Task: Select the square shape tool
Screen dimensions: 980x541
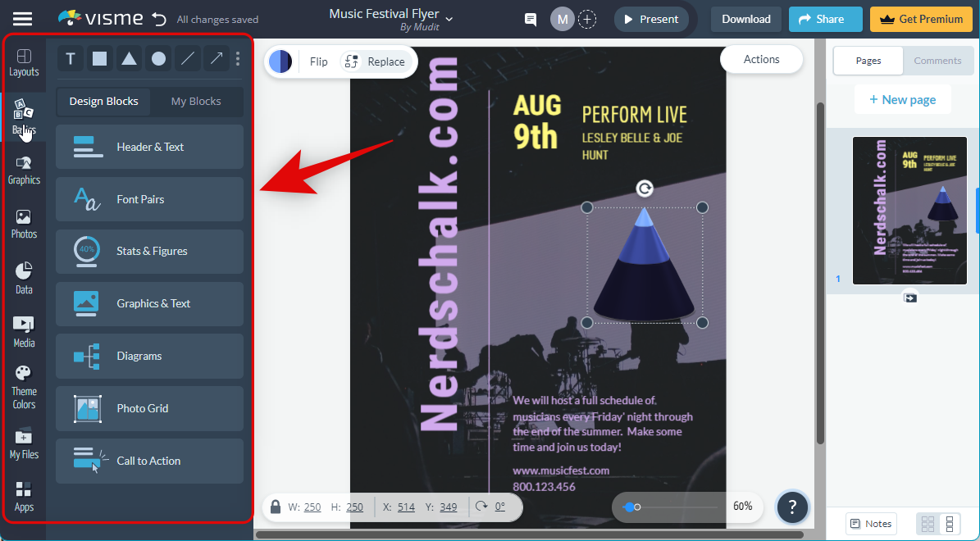Action: 99,59
